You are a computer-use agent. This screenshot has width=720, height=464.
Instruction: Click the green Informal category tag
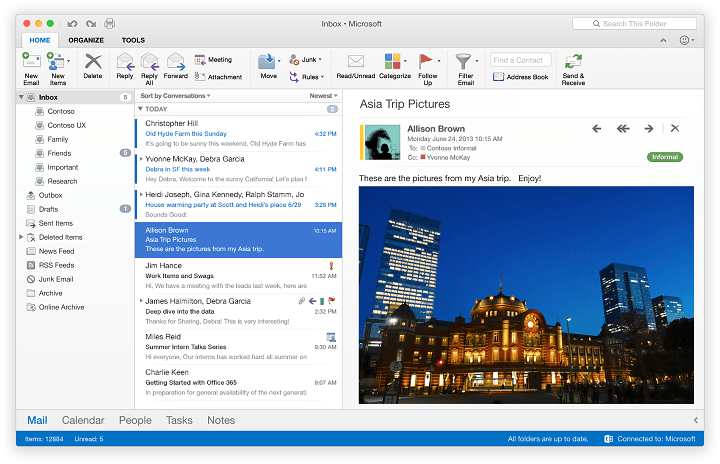coord(664,157)
